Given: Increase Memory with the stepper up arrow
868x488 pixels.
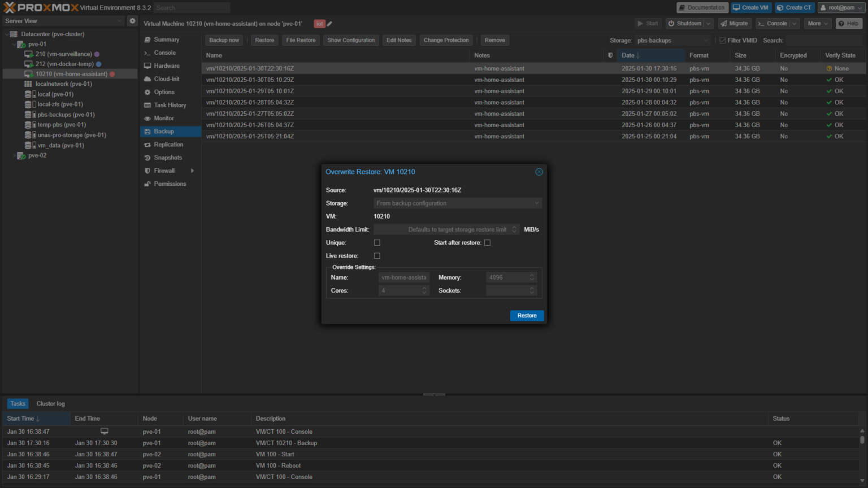Looking at the screenshot, I should click(x=531, y=274).
